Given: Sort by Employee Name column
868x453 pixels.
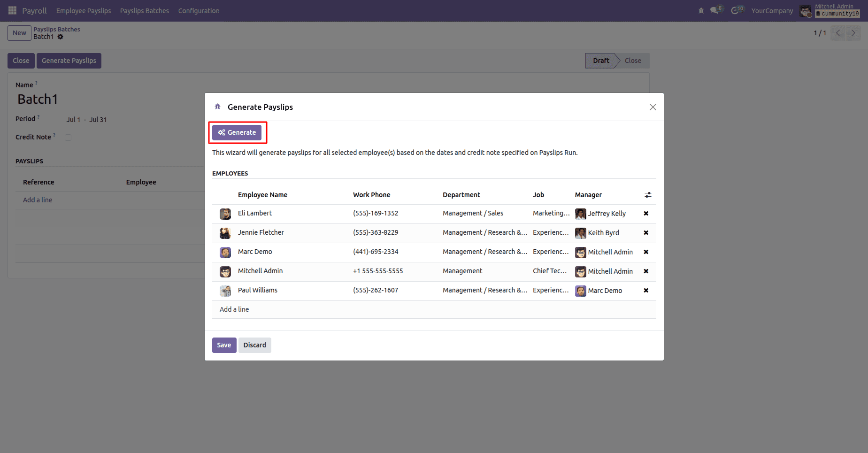Looking at the screenshot, I should click(262, 195).
